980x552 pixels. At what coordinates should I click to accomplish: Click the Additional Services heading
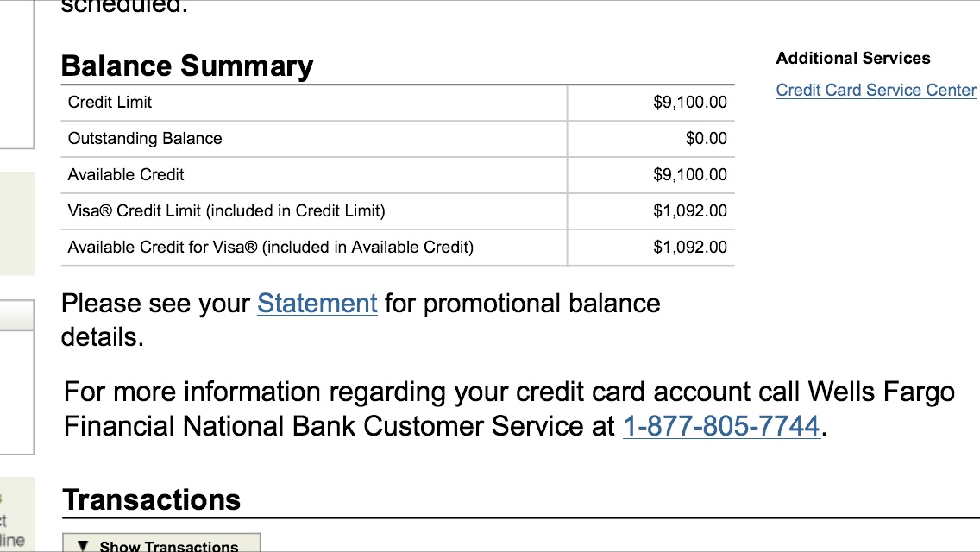click(852, 59)
